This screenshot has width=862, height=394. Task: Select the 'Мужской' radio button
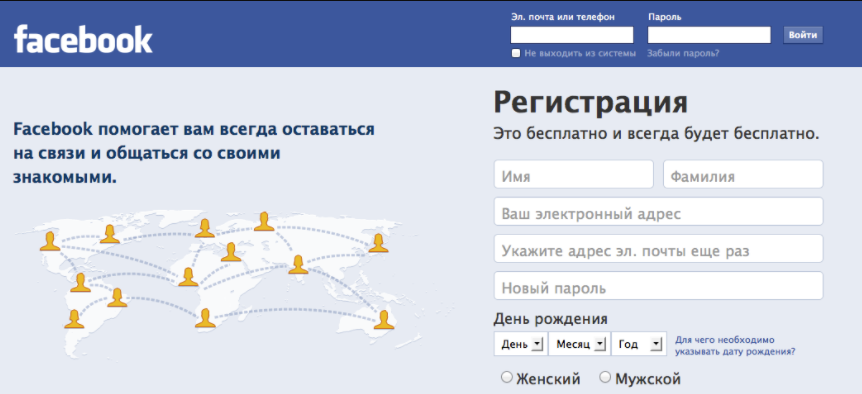click(x=605, y=377)
